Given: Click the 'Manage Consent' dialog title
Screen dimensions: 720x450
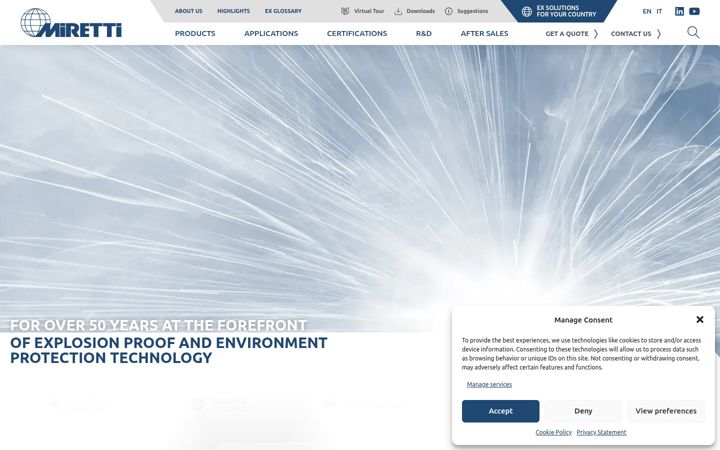Looking at the screenshot, I should point(583,320).
